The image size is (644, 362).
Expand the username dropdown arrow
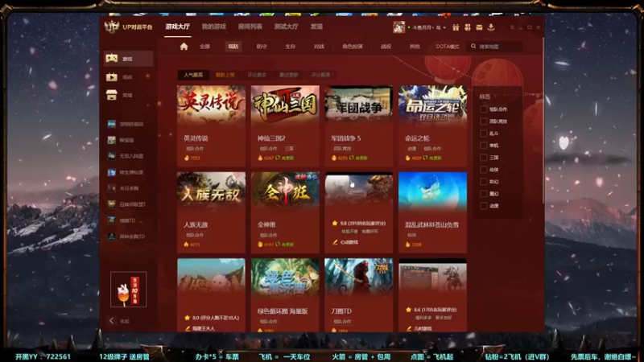coord(444,28)
